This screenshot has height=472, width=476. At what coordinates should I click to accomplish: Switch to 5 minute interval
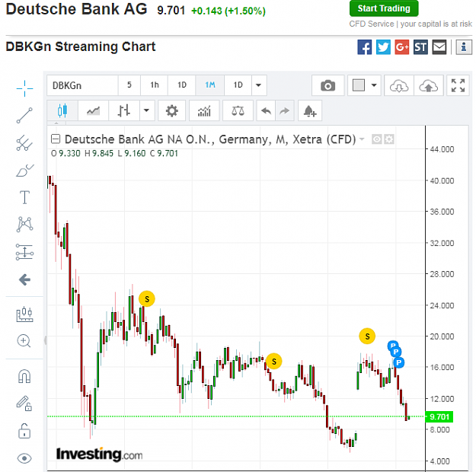click(x=129, y=85)
